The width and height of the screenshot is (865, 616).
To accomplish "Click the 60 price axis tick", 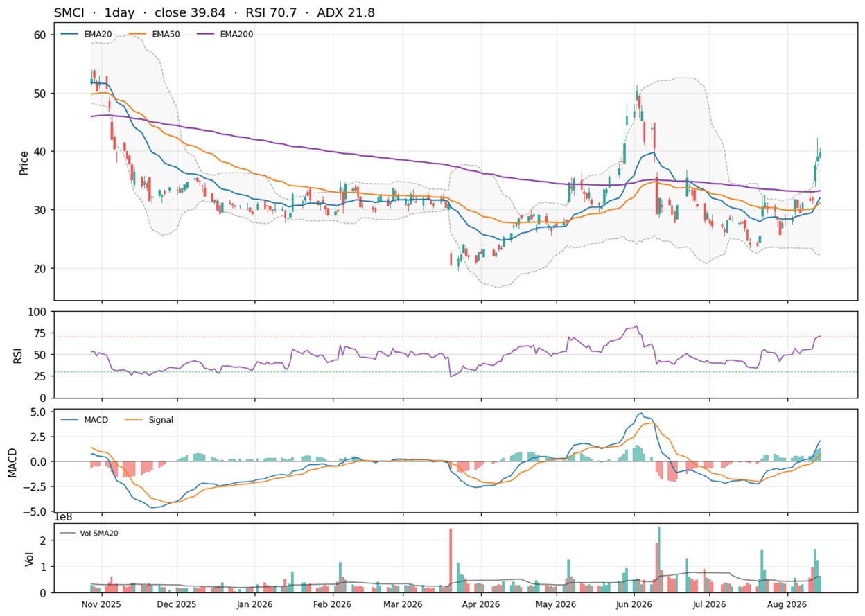I will click(41, 35).
